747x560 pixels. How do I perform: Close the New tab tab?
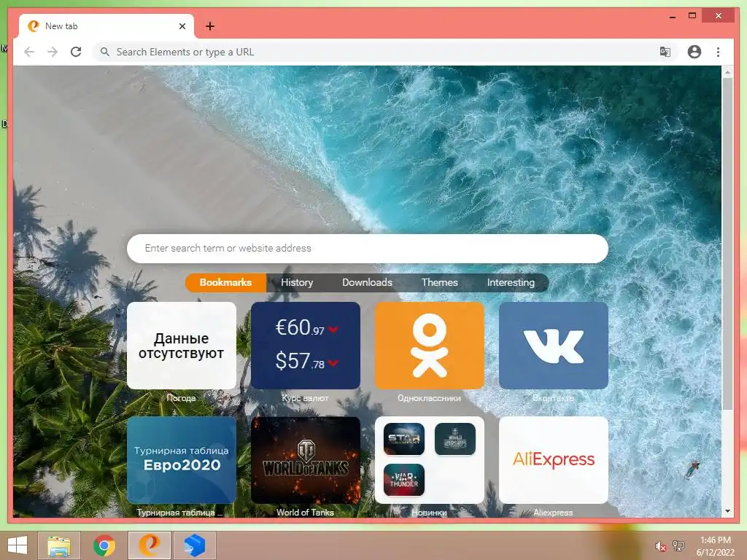[x=182, y=26]
